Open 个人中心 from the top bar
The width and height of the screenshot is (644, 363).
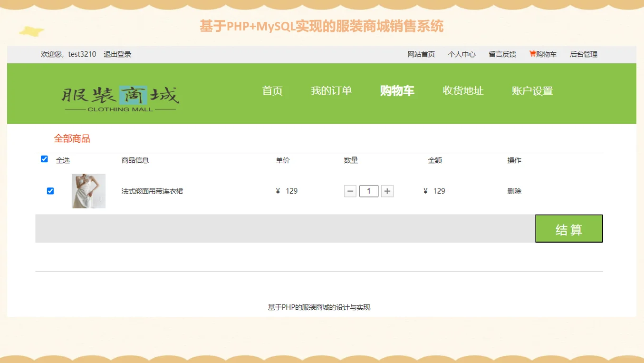click(x=461, y=54)
